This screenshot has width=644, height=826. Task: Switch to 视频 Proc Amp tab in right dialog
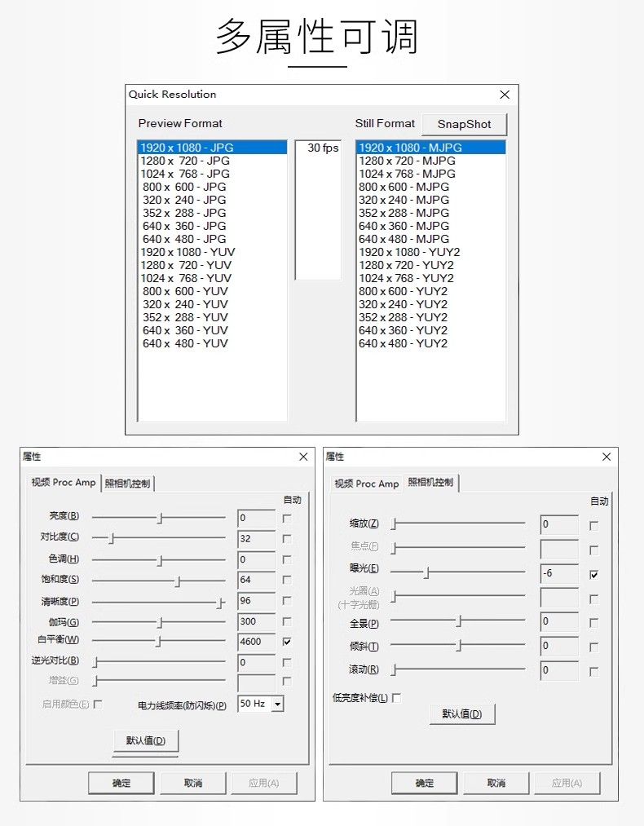pyautogui.click(x=366, y=484)
